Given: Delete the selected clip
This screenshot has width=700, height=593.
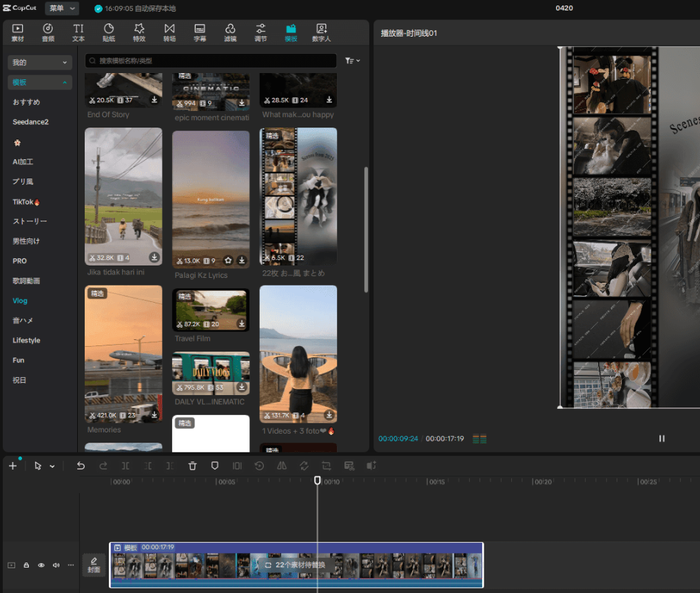Looking at the screenshot, I should (x=192, y=466).
